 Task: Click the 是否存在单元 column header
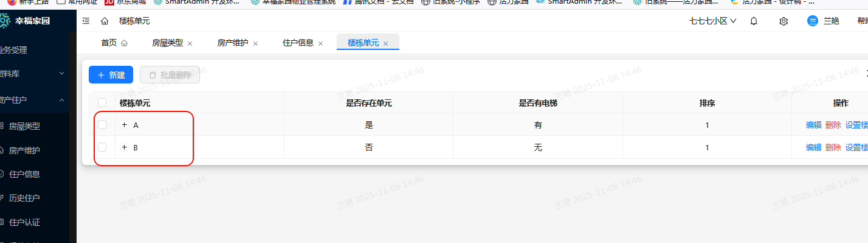click(369, 103)
